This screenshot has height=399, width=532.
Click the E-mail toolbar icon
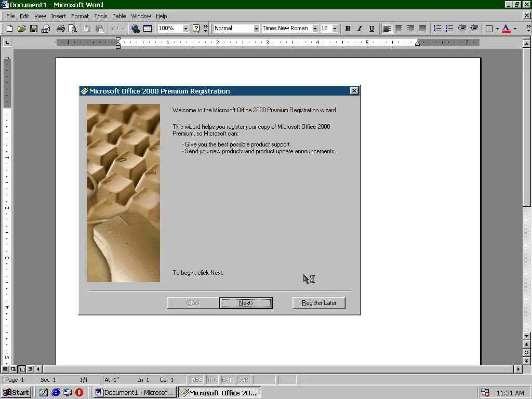point(46,29)
